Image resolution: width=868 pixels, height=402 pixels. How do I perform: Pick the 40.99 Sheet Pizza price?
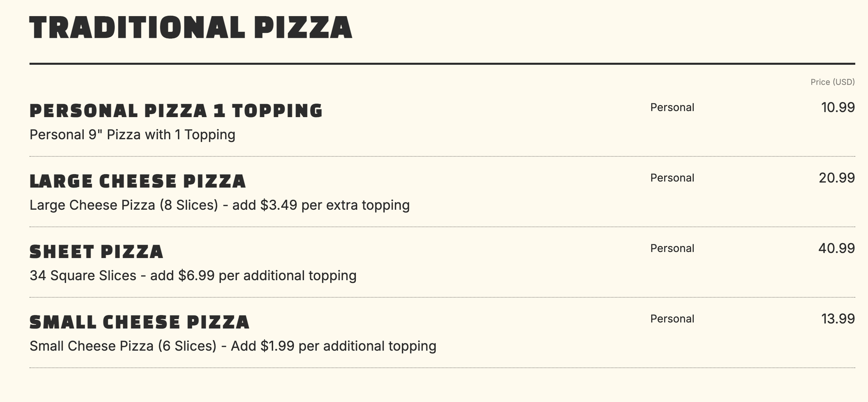click(x=836, y=249)
